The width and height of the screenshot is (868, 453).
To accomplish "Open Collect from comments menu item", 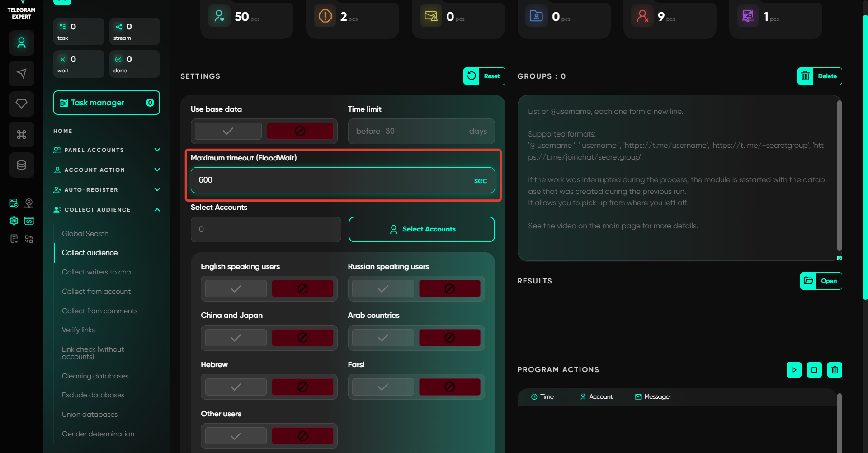I will click(x=99, y=311).
